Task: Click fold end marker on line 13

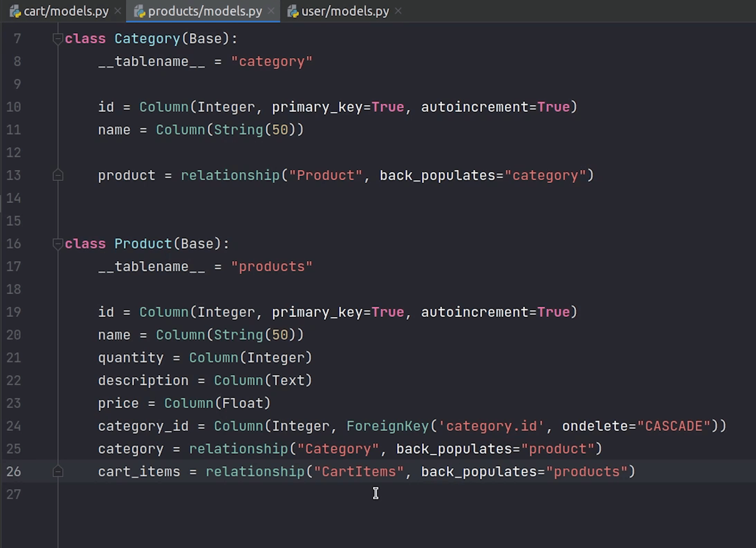Action: pyautogui.click(x=58, y=175)
